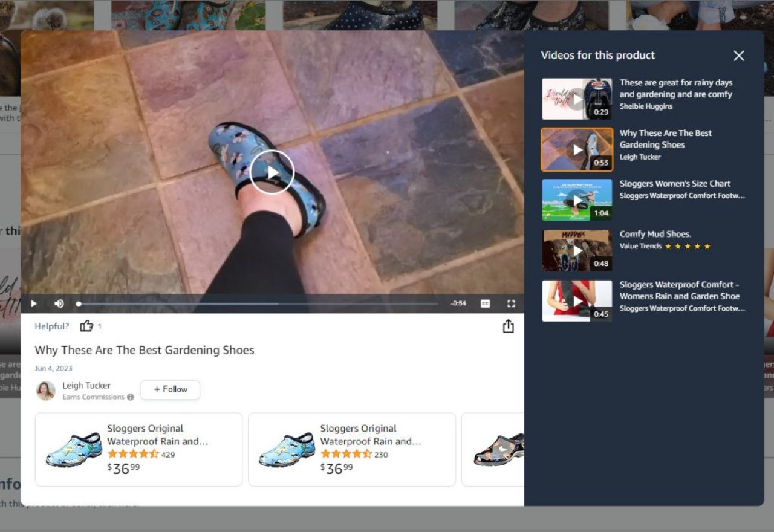Screen dimensions: 774x532
Task: Click the large center play button on video
Action: [x=272, y=172]
